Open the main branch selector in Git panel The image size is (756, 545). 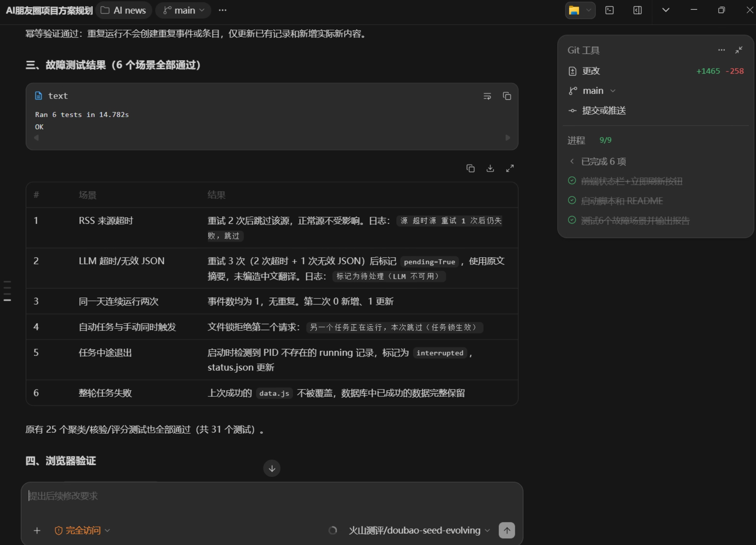pyautogui.click(x=593, y=91)
